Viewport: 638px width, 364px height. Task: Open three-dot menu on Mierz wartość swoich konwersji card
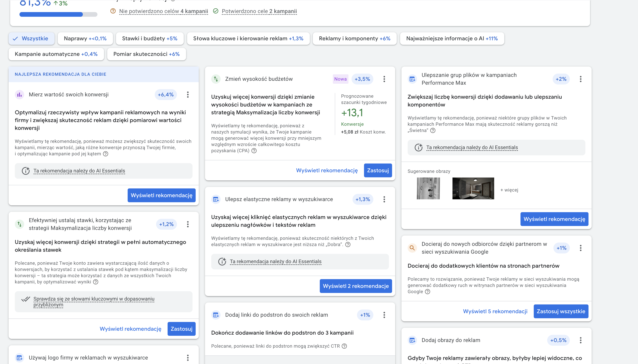click(x=188, y=94)
